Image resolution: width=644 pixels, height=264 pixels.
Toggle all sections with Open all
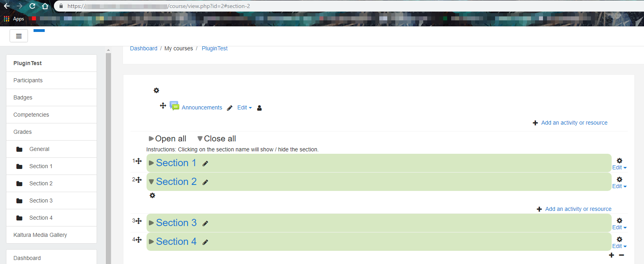167,139
